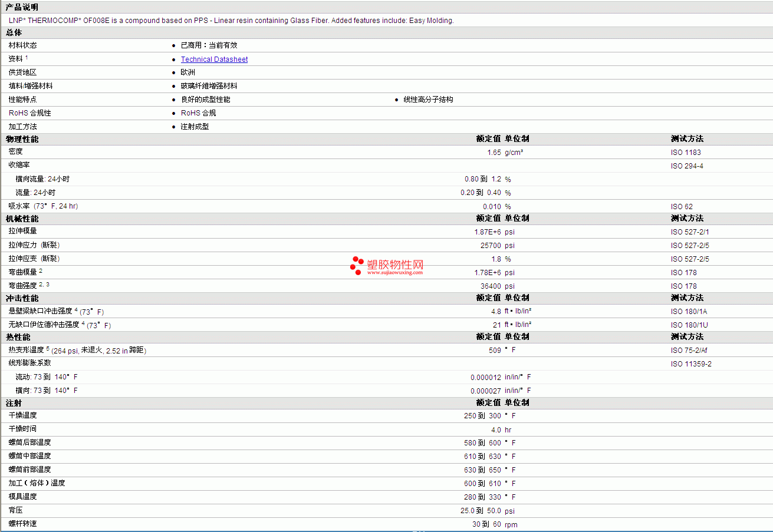This screenshot has height=532, width=773.
Task: Select the 注射 section header
Action: pos(14,403)
